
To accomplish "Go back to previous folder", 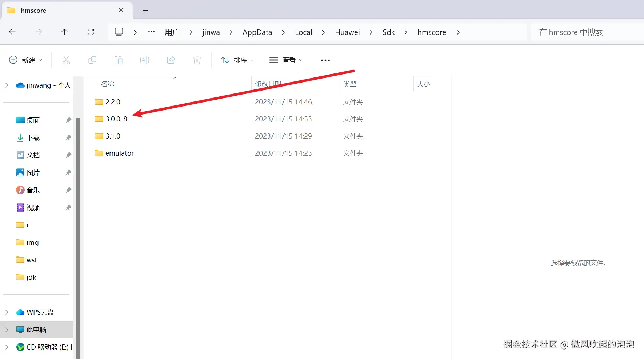I will pos(12,32).
